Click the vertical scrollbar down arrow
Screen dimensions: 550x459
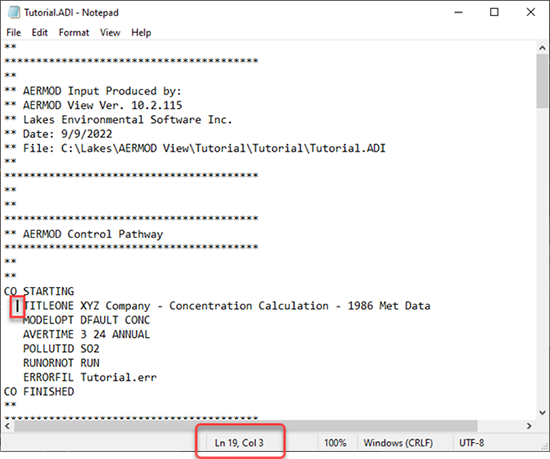point(542,413)
